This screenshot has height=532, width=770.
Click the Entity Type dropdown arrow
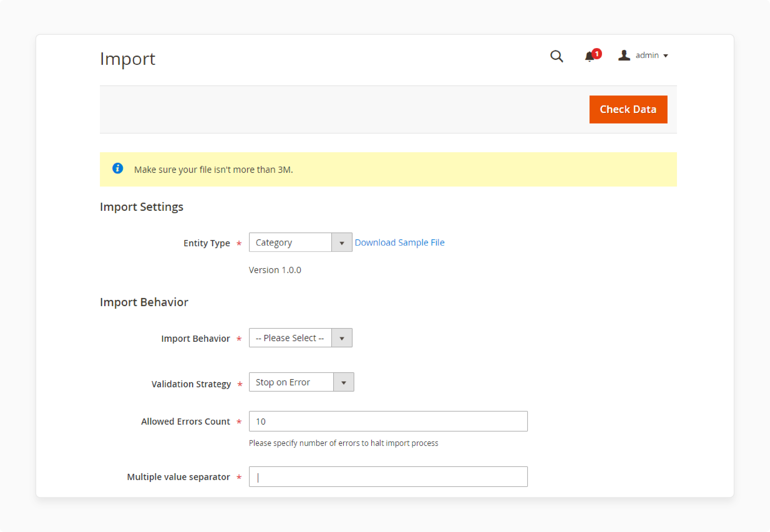tap(341, 242)
